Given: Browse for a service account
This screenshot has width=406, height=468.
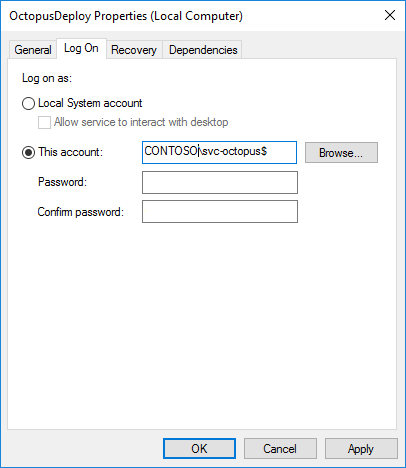Looking at the screenshot, I should [x=341, y=153].
